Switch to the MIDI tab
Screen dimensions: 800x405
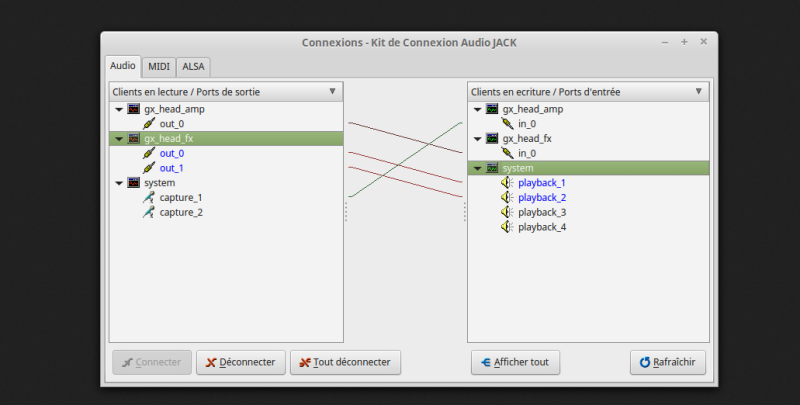[159, 66]
